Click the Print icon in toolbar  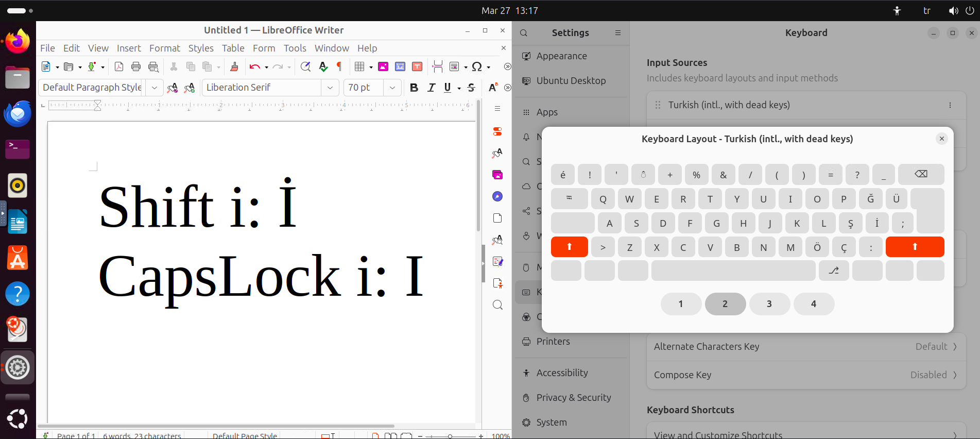(x=136, y=66)
